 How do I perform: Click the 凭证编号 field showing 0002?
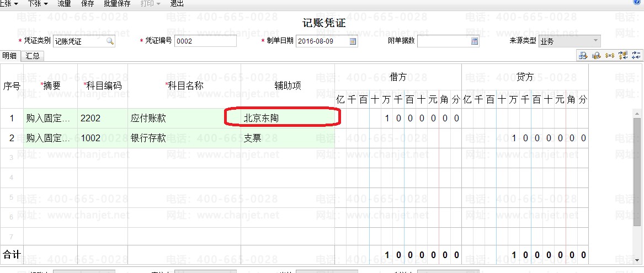coord(205,41)
